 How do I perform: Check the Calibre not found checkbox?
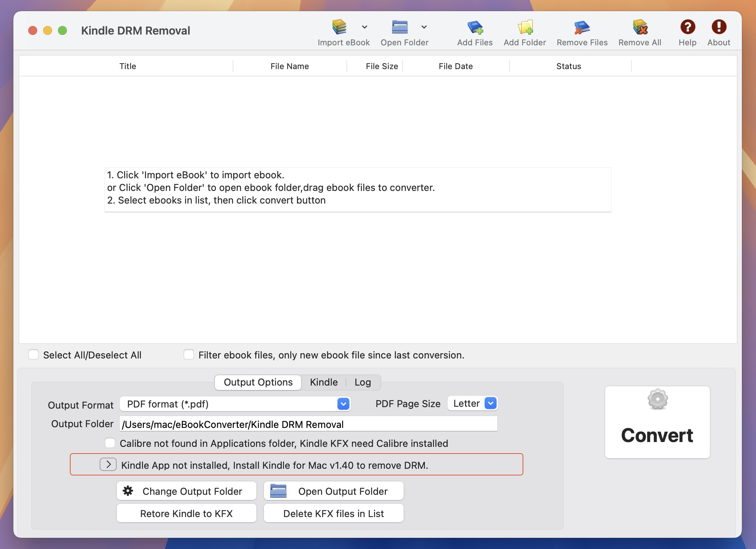[110, 443]
